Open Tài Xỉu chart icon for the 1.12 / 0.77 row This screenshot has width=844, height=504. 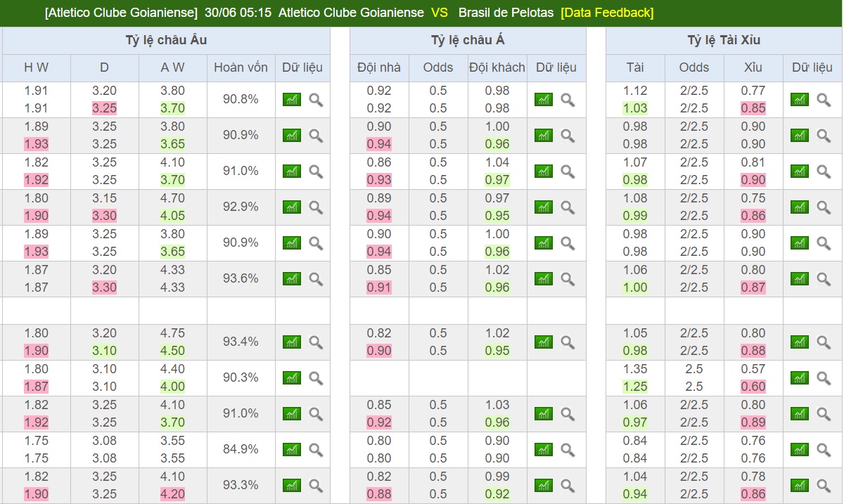(800, 100)
